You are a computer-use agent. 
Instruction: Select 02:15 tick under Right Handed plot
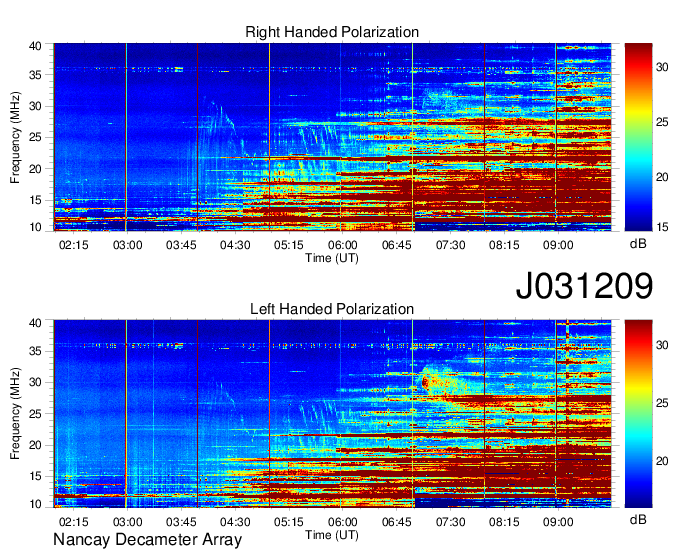coord(74,245)
